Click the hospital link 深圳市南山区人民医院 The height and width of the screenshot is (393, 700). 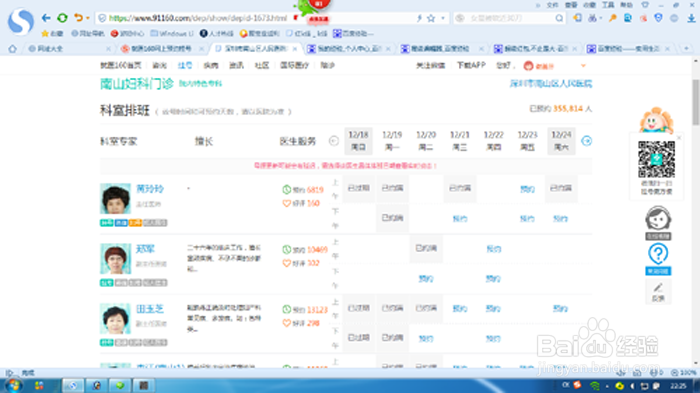point(551,84)
